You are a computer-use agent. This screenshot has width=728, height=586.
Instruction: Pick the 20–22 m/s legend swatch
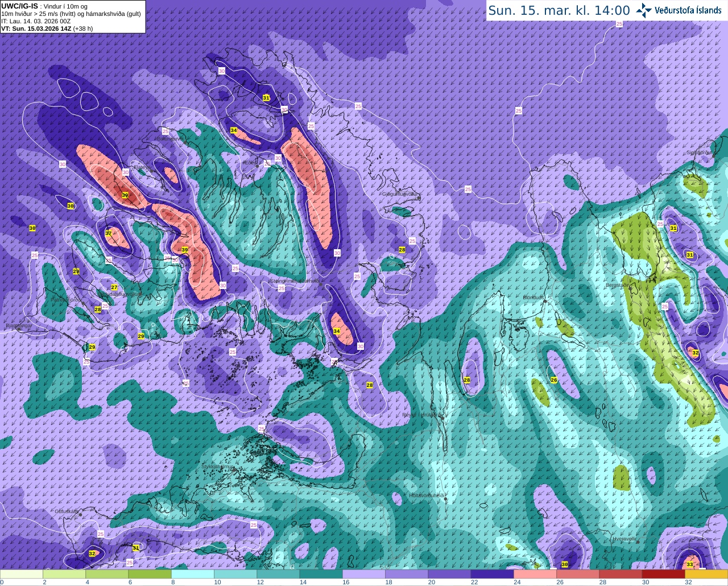click(x=449, y=574)
